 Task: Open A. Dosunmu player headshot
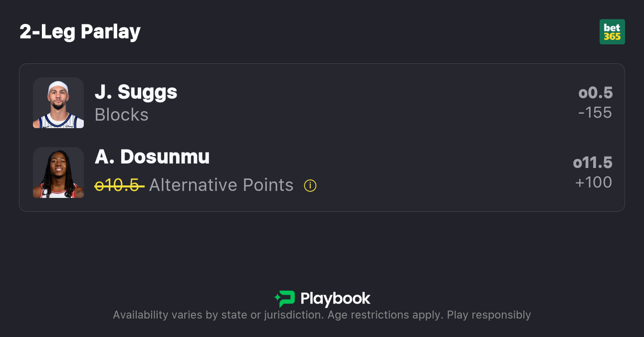point(58,172)
